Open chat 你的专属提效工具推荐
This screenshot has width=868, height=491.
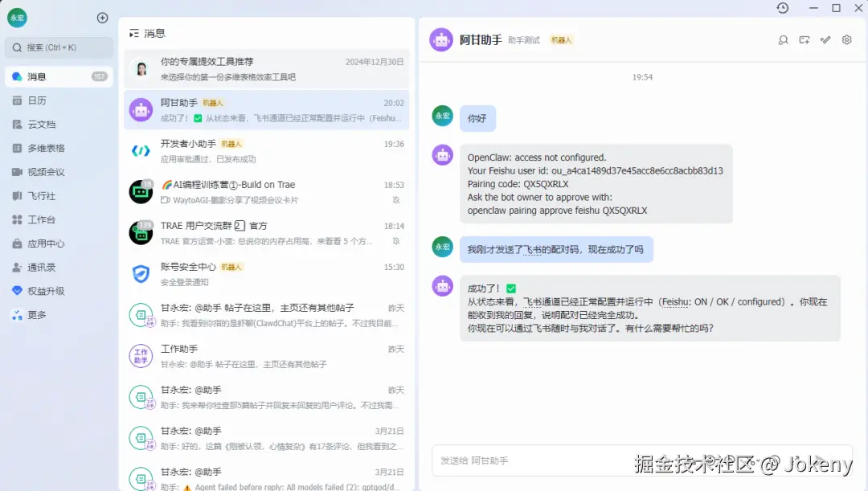(266, 69)
